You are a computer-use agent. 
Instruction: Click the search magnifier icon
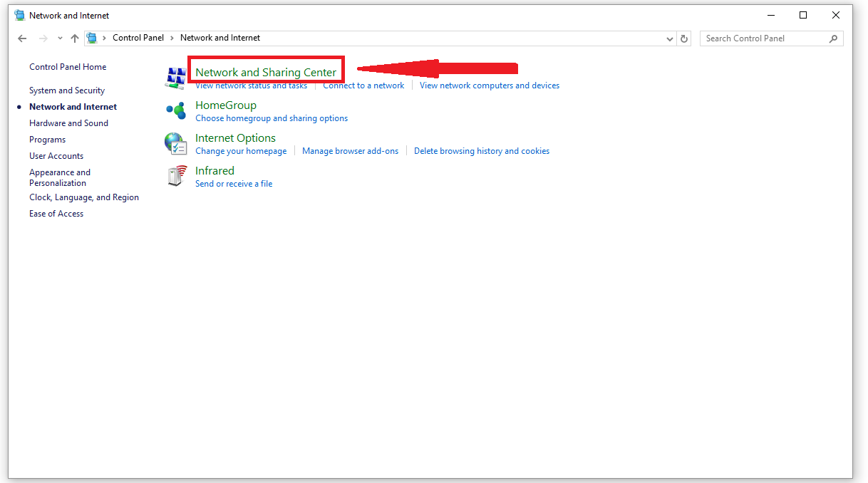click(x=833, y=38)
